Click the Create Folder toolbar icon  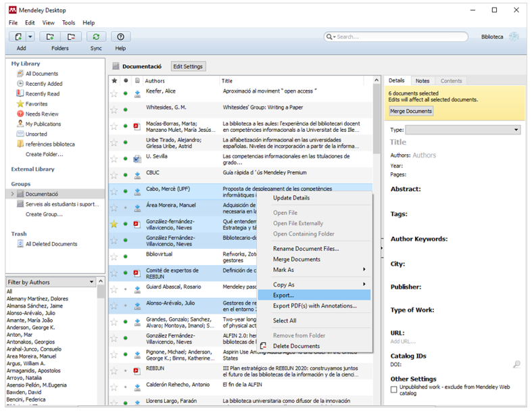click(50, 37)
